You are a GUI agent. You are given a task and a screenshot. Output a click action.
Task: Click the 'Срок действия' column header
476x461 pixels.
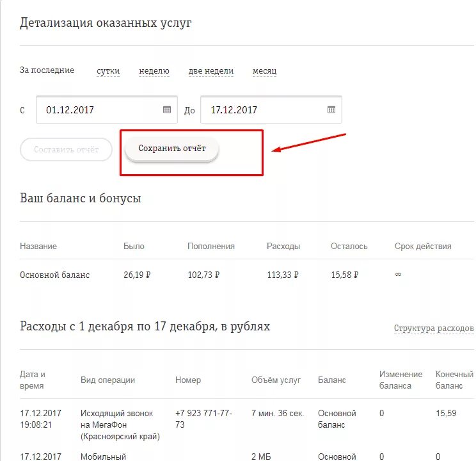point(423,246)
